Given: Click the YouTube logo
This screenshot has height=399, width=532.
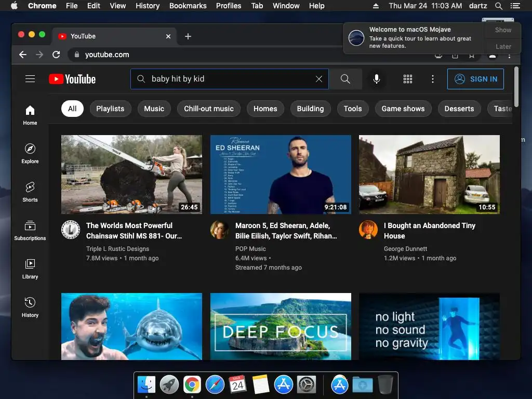Looking at the screenshot, I should (x=72, y=79).
